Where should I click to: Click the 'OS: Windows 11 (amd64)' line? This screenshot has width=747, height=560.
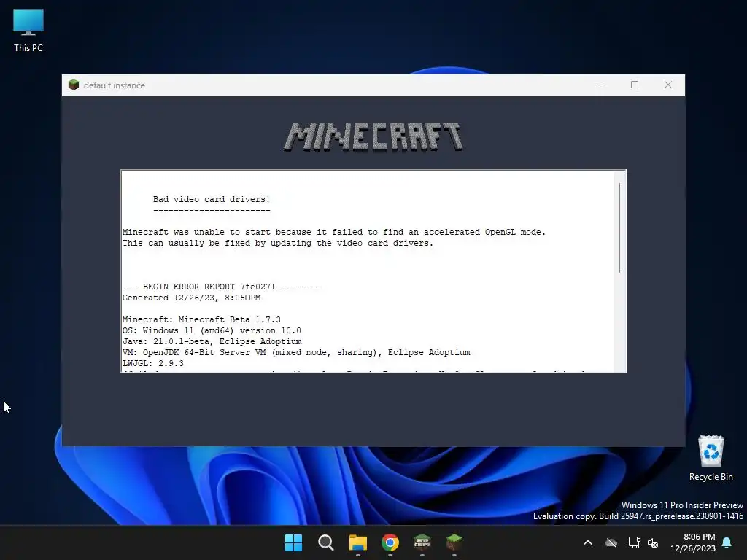coord(212,330)
